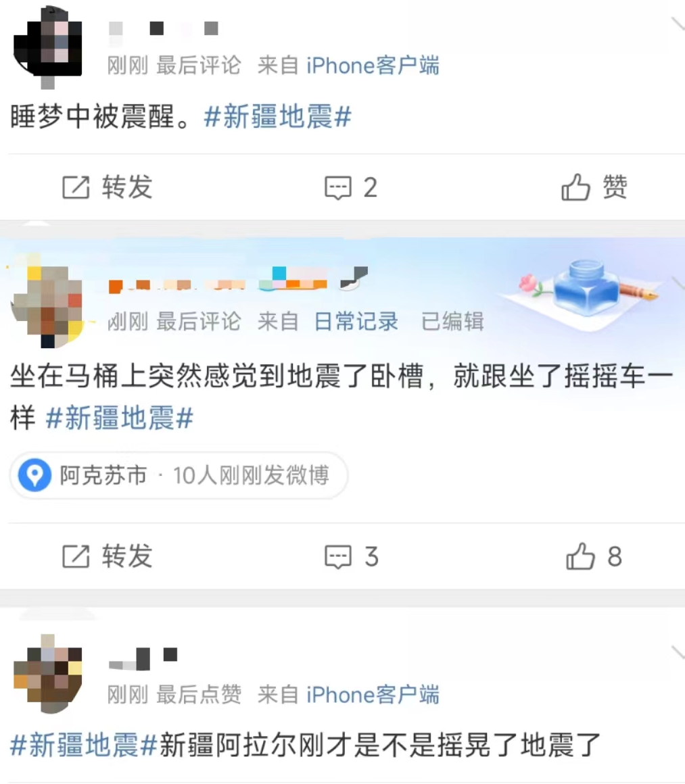Open second poster's profile avatar
685x784 pixels.
coord(47,301)
